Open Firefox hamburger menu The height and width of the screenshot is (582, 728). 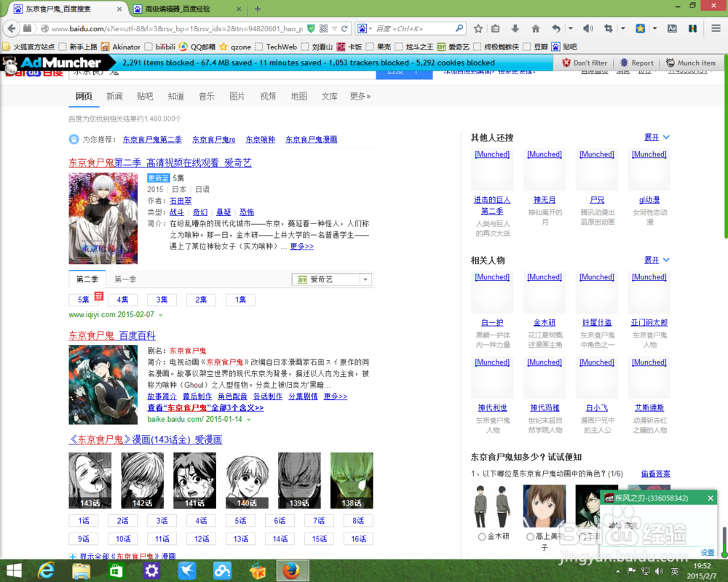[x=716, y=28]
